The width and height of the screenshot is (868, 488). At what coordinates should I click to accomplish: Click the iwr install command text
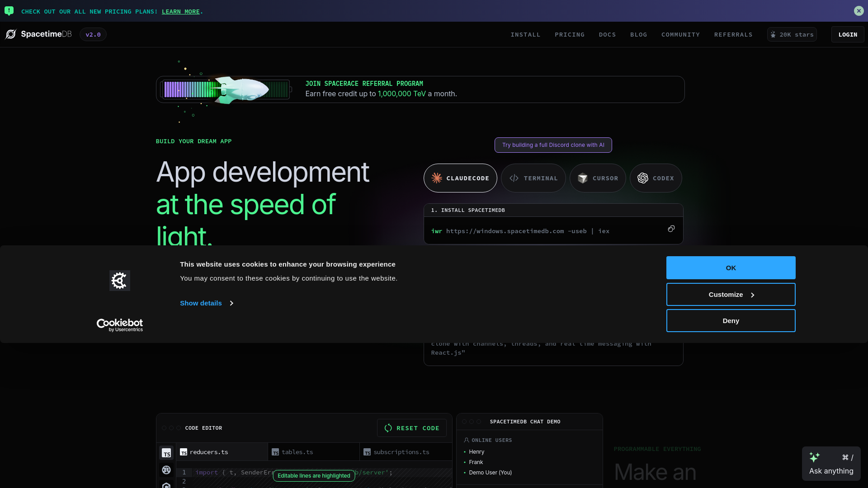520,231
